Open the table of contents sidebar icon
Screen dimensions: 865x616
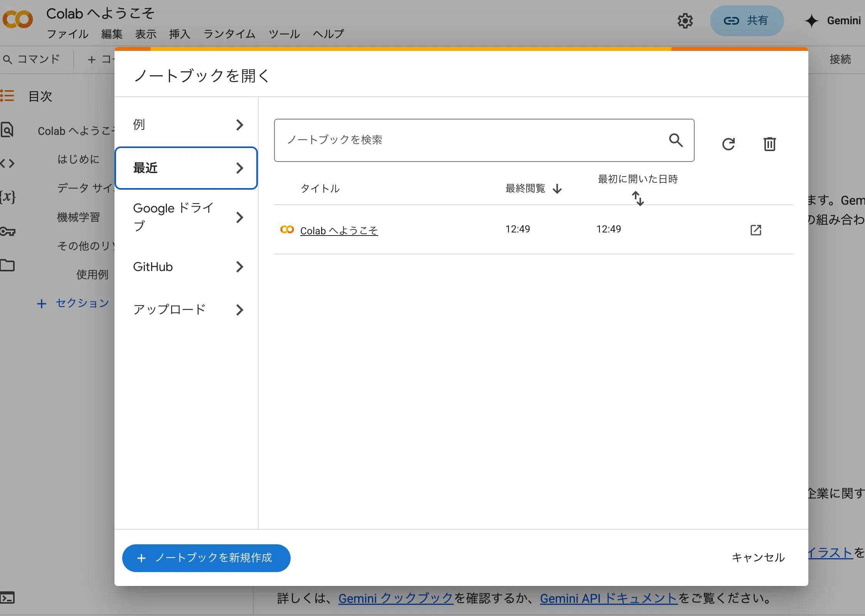click(x=7, y=96)
